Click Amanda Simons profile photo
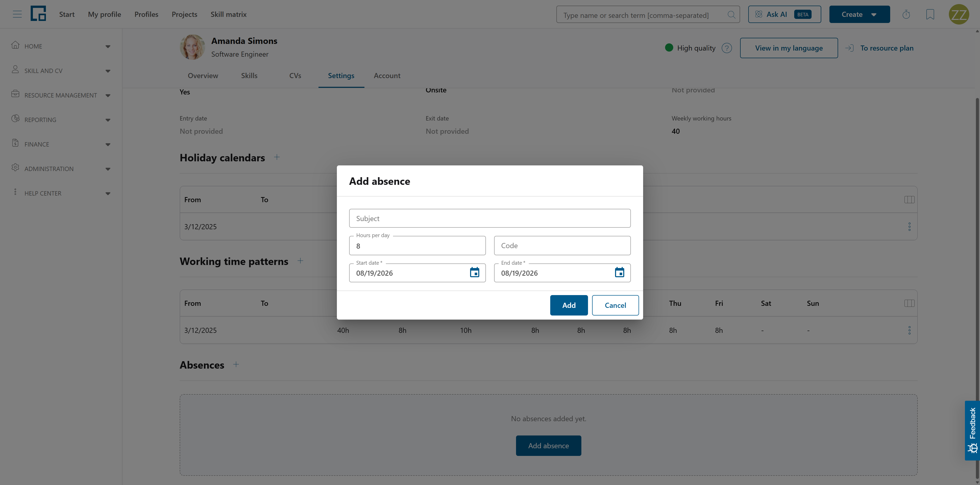Screen dimensions: 980x485 point(192,47)
